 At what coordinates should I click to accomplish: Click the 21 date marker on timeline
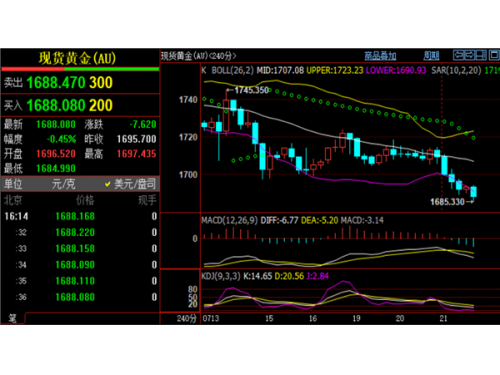click(443, 318)
